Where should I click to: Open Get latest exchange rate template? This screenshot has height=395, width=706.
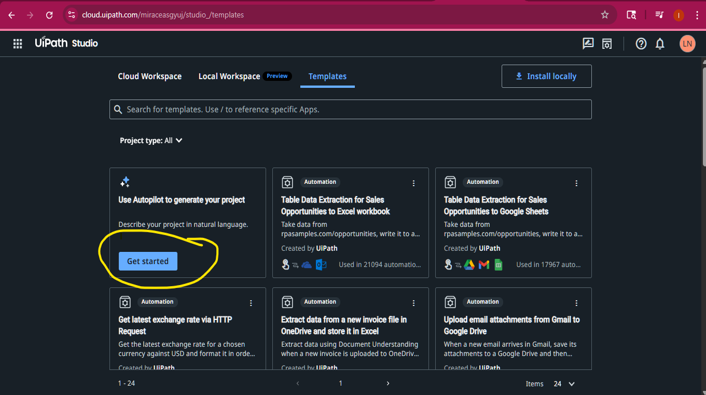click(175, 325)
